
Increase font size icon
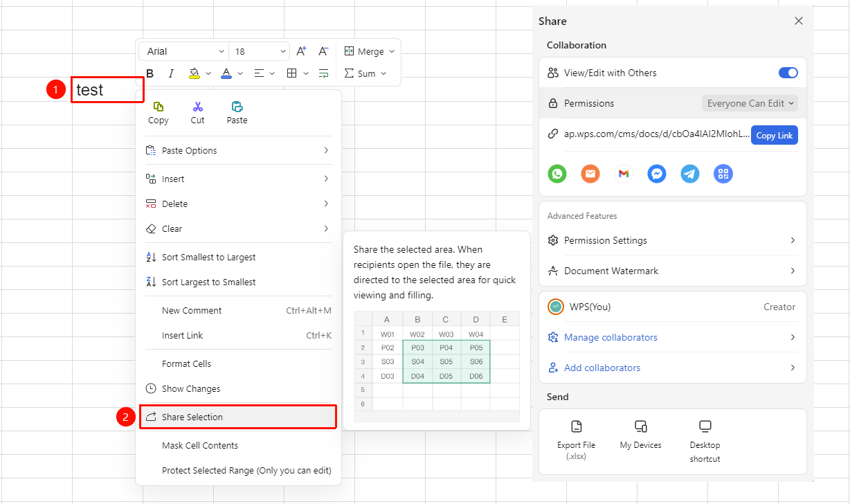coord(301,51)
